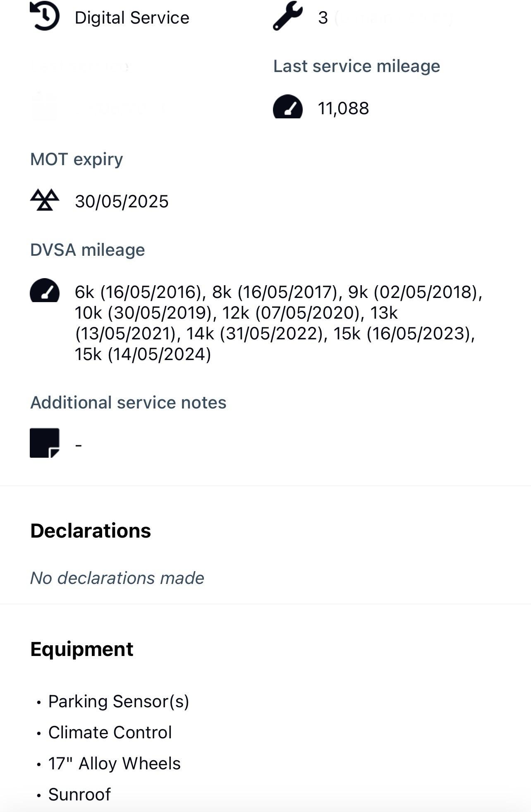Click the DVSA mileage gauge icon
This screenshot has width=531, height=812.
[x=45, y=290]
